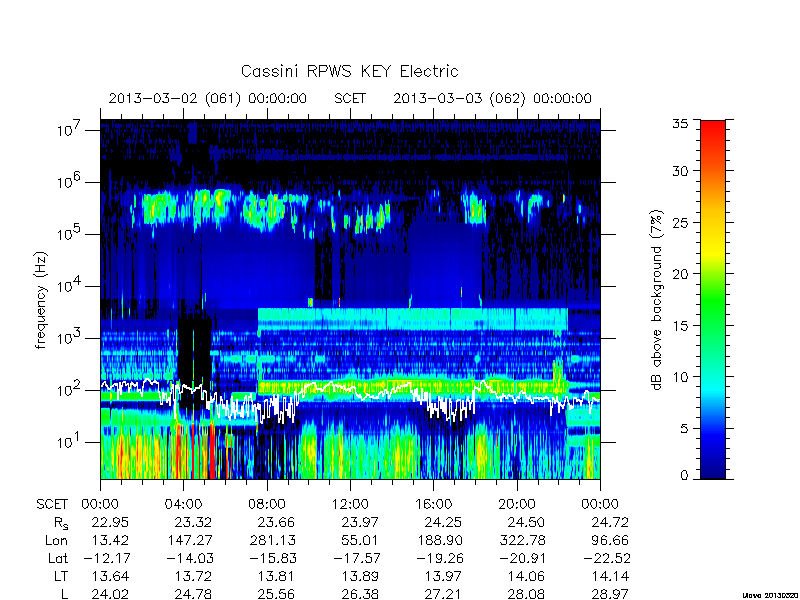Click the Rs value '23.32'
This screenshot has height=600, width=800.
pyautogui.click(x=193, y=522)
